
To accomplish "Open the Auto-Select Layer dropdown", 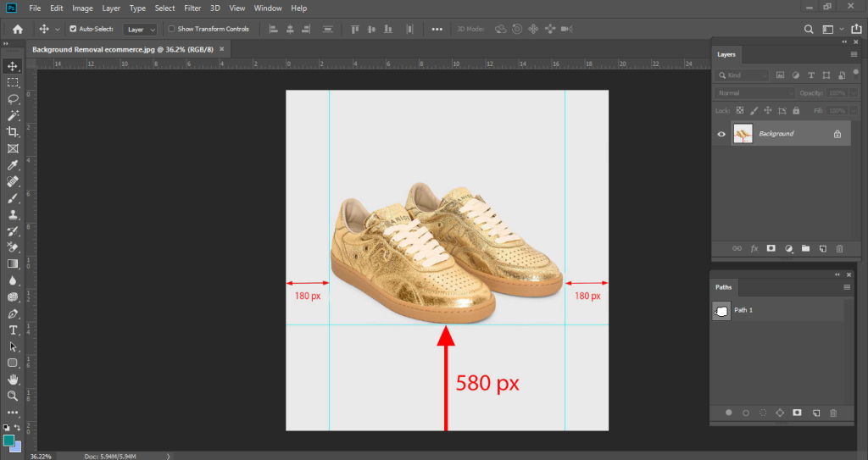I will coord(140,30).
